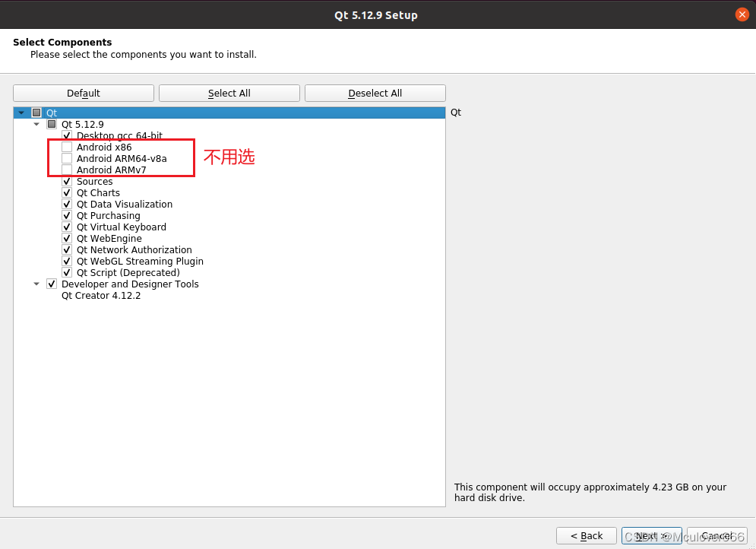The height and width of the screenshot is (549, 756).
Task: Uncheck Qt Network Authorization
Action: pos(67,249)
